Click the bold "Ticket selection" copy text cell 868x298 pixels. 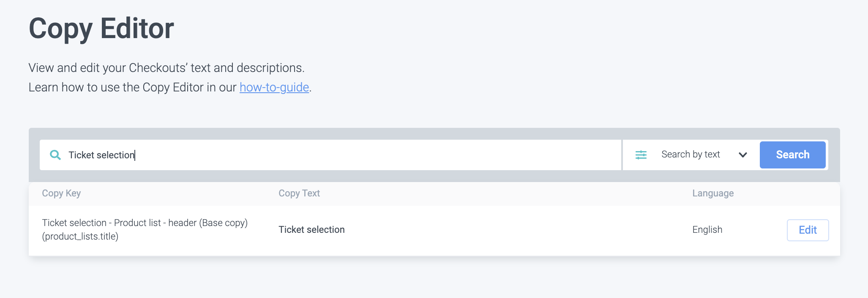311,229
